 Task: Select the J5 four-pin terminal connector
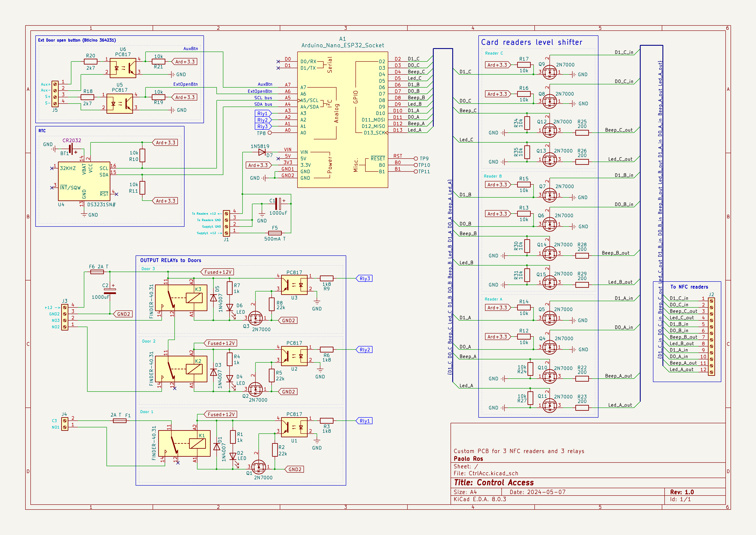[55, 94]
